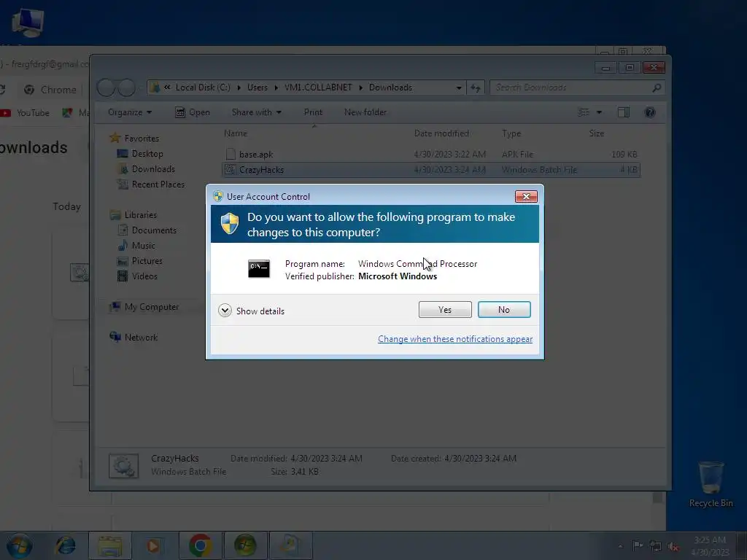The height and width of the screenshot is (560, 747).
Task: Sort by Type column header
Action: tap(511, 134)
